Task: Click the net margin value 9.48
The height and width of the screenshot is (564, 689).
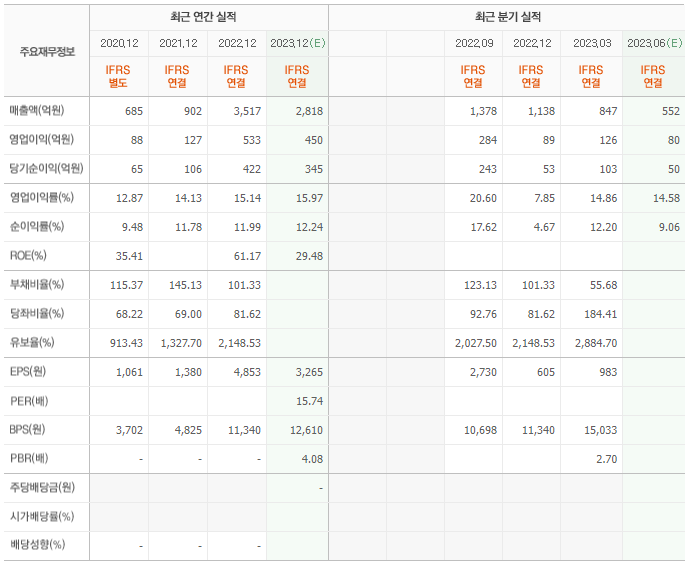Action: point(132,227)
